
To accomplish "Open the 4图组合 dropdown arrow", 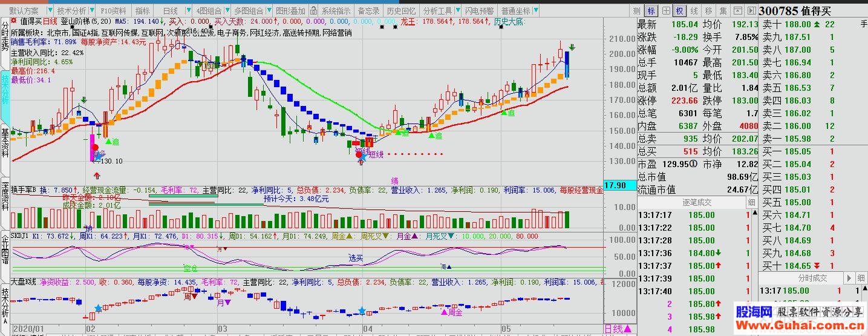I will tap(226, 11).
